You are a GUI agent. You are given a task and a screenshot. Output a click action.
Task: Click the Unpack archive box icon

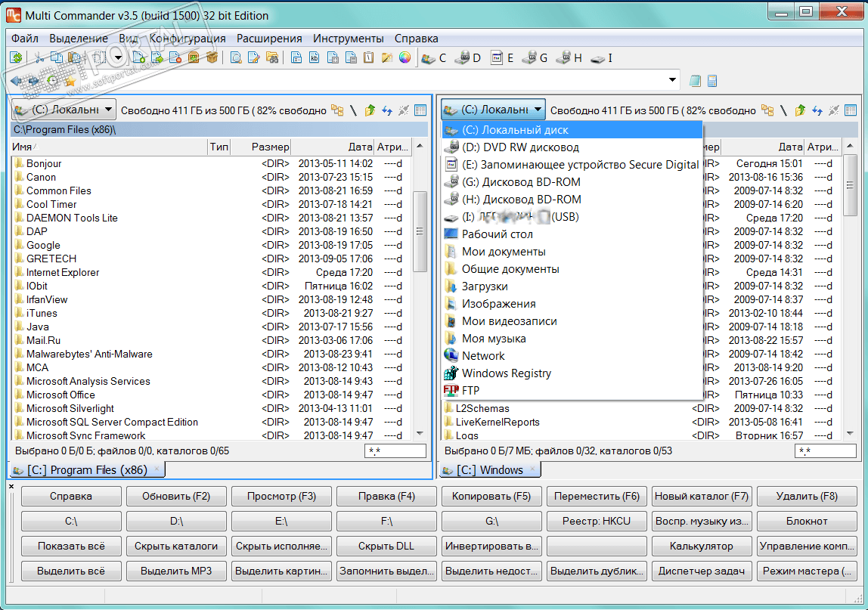(x=212, y=57)
